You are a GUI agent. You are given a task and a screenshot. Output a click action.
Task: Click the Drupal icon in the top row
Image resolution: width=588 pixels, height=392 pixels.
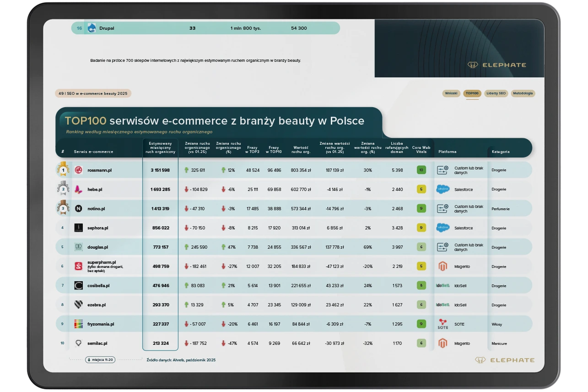pyautogui.click(x=93, y=28)
